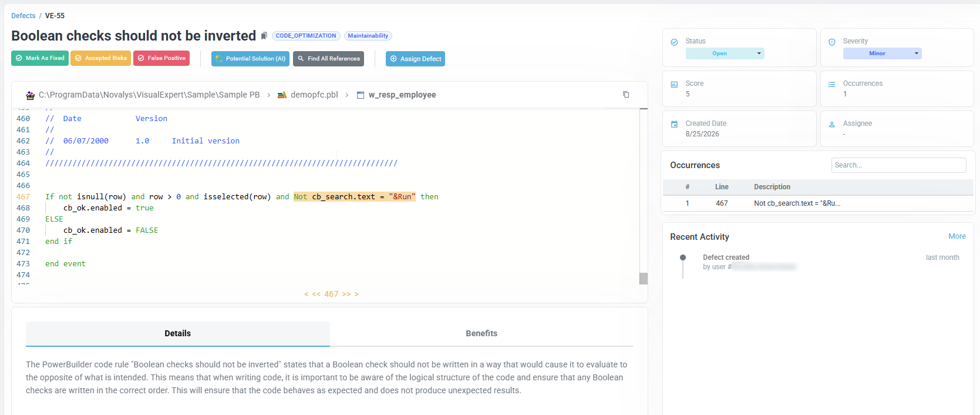Viewport: 980px width, 415px height.
Task: Click the Maintainability tag
Action: click(368, 36)
